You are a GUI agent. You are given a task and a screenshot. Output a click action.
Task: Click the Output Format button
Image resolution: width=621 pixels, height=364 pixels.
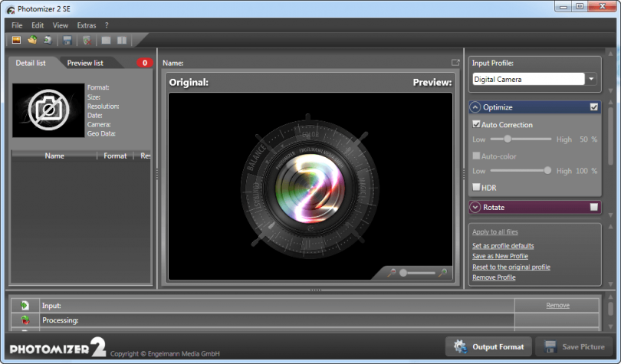pyautogui.click(x=488, y=346)
